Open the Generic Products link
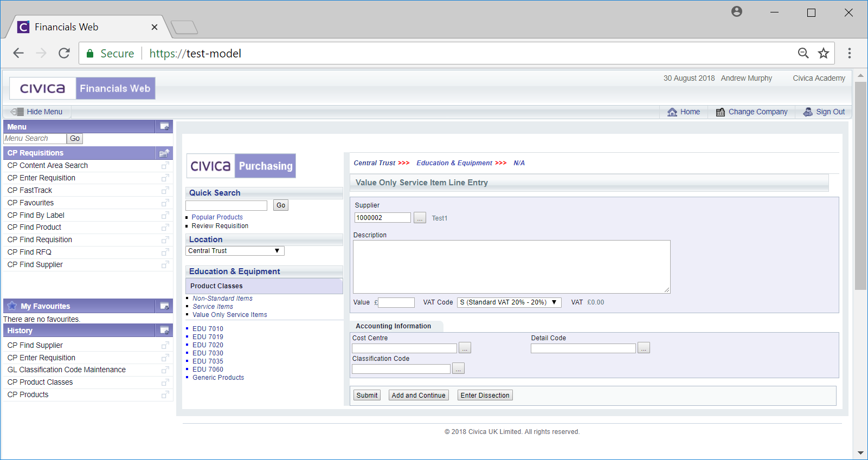868x460 pixels. pyautogui.click(x=218, y=378)
